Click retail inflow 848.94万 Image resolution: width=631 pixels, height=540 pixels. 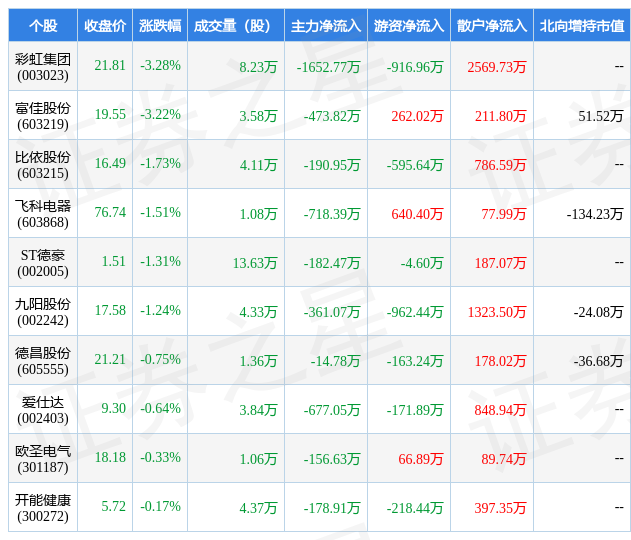500,410
